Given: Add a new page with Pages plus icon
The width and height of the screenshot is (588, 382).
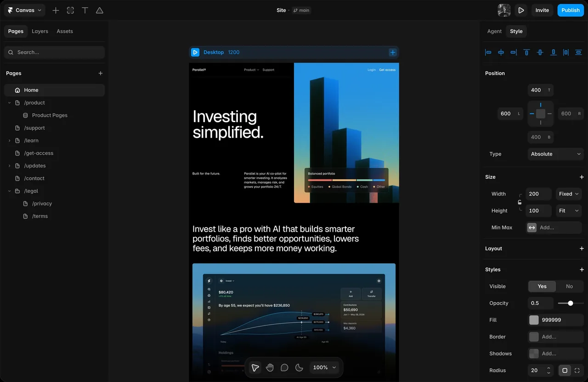Looking at the screenshot, I should 101,73.
